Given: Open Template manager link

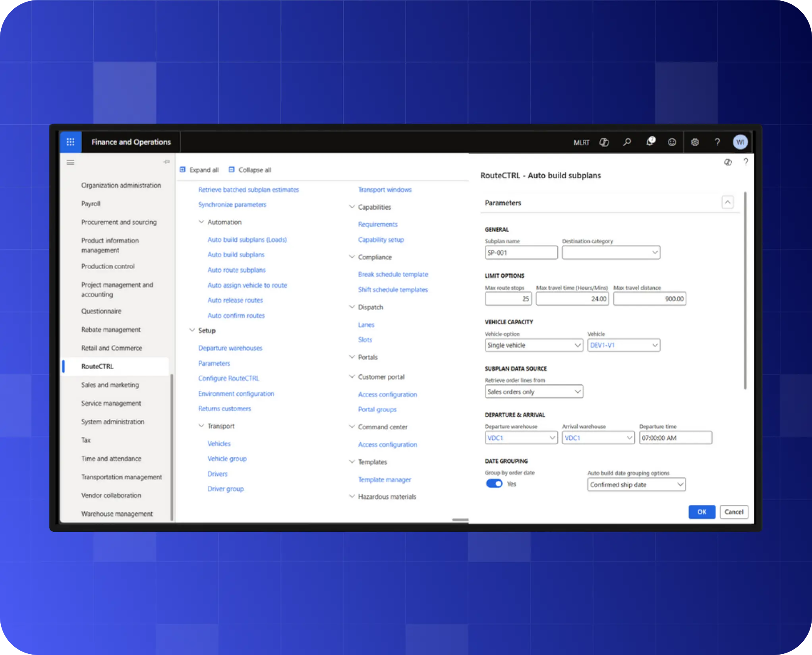Looking at the screenshot, I should tap(385, 480).
